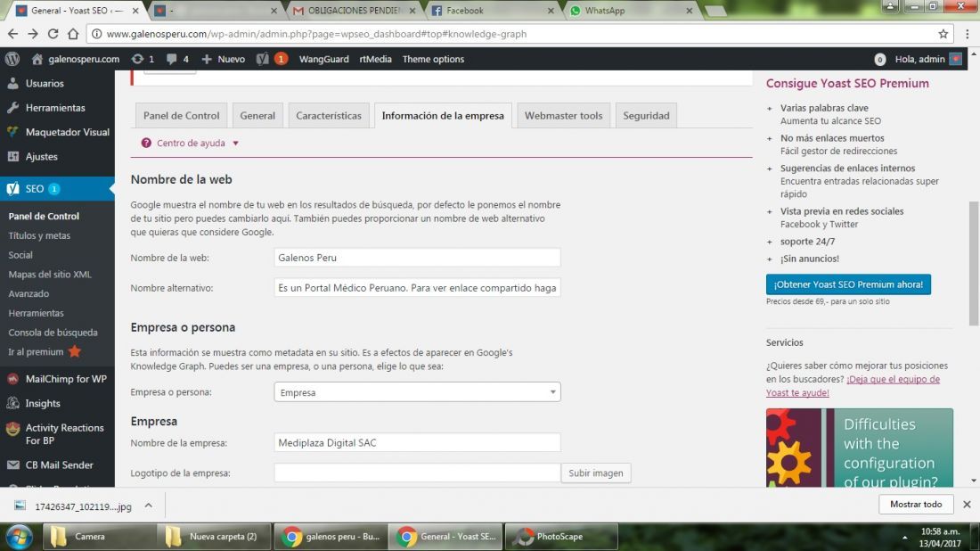Image resolution: width=980 pixels, height=551 pixels.
Task: Open Camera folder in taskbar
Action: (x=99, y=537)
